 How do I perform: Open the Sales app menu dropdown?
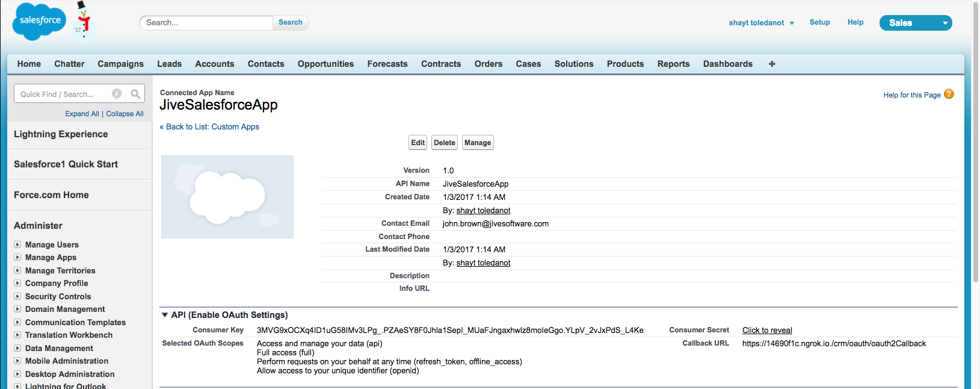pos(916,23)
